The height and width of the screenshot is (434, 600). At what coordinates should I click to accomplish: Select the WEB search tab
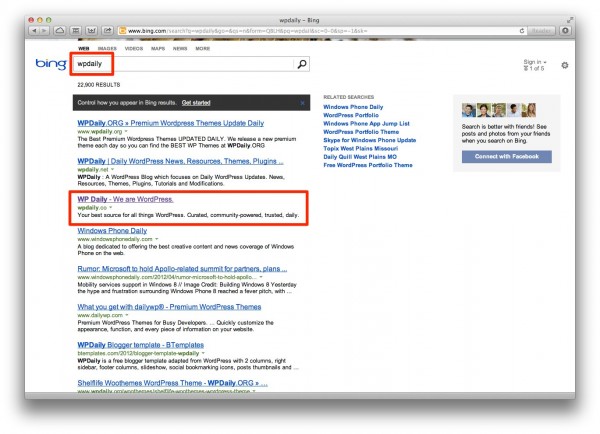pyautogui.click(x=84, y=49)
